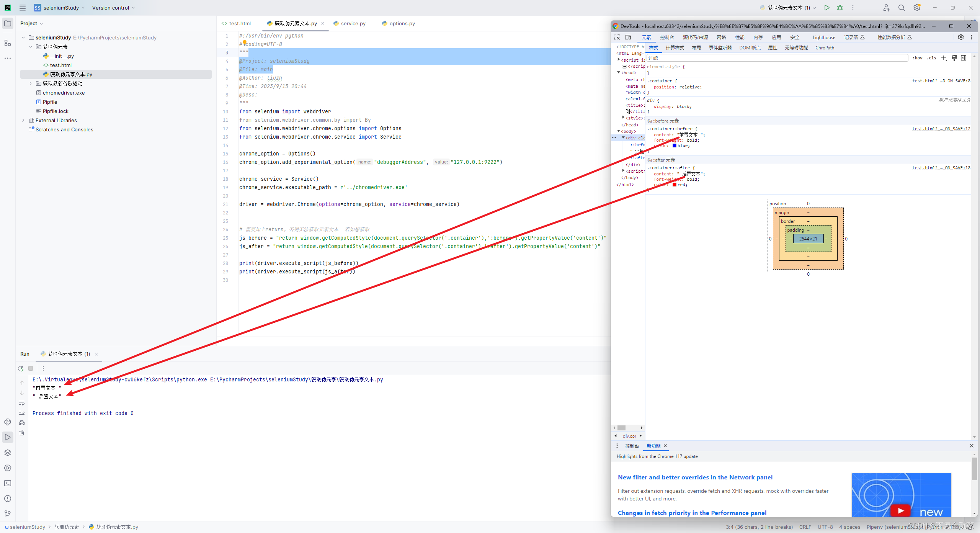The width and height of the screenshot is (980, 533).
Task: Click the blue color swatch in before styles
Action: tap(675, 146)
